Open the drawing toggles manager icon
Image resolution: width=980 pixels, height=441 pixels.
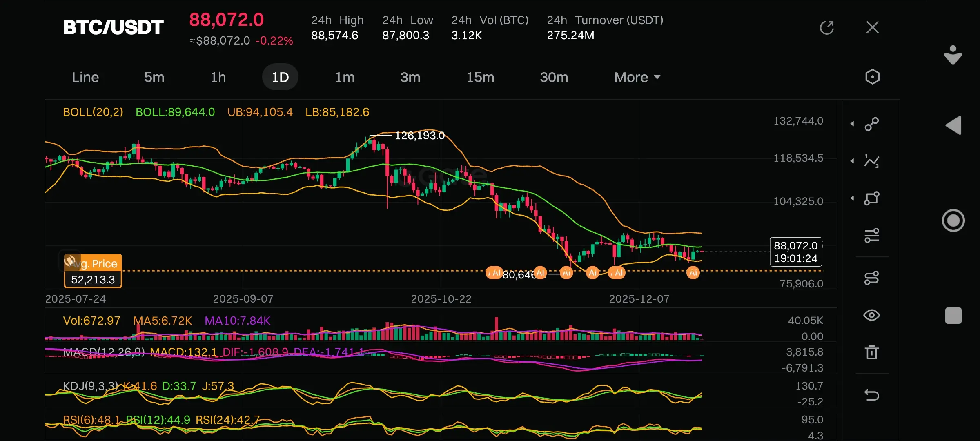tap(871, 278)
